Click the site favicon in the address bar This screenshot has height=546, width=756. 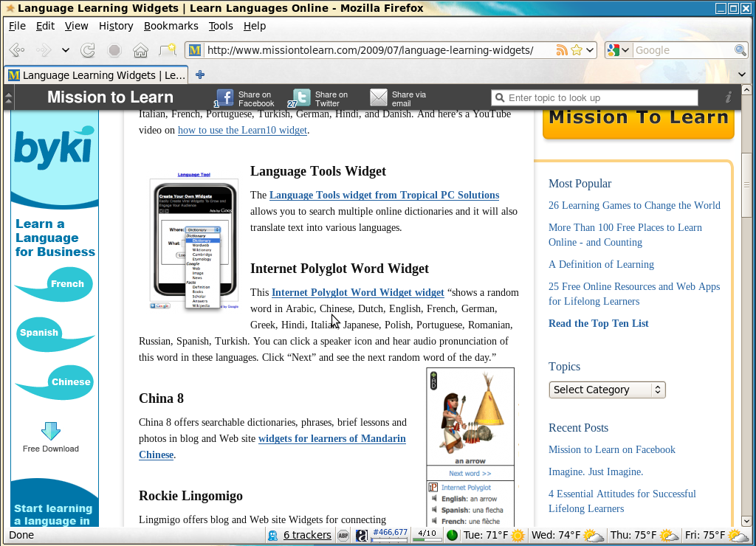click(195, 50)
